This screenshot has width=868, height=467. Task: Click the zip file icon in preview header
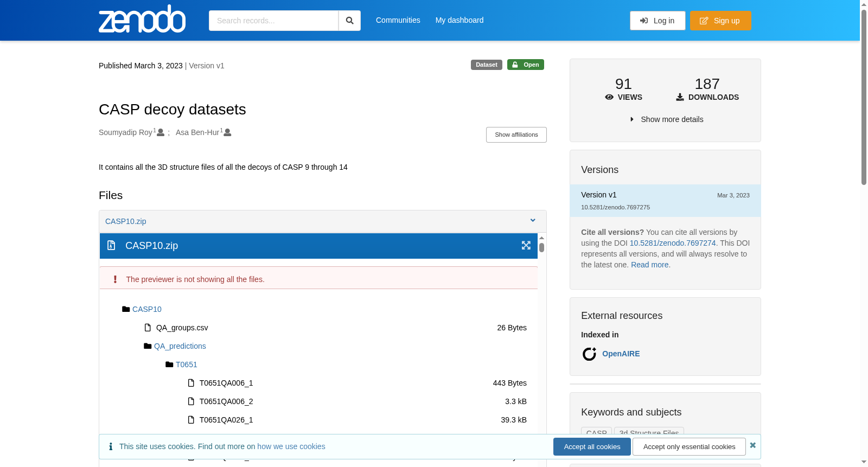pos(111,246)
